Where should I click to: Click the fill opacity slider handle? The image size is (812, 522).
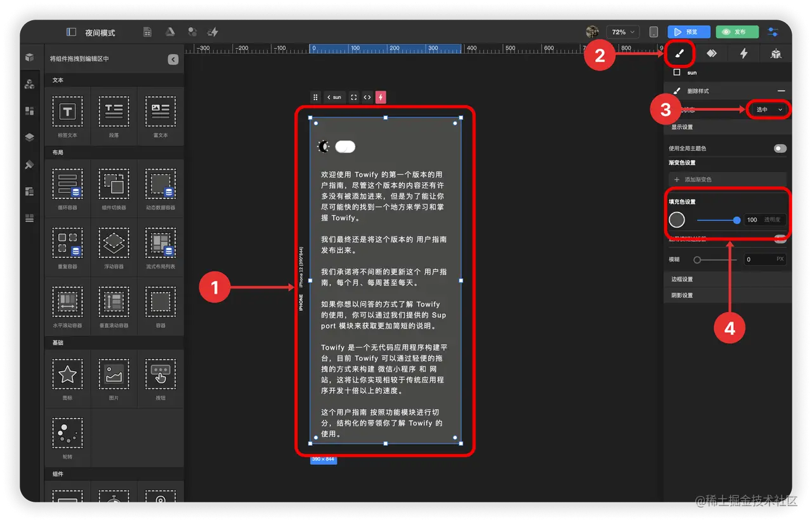tap(737, 220)
